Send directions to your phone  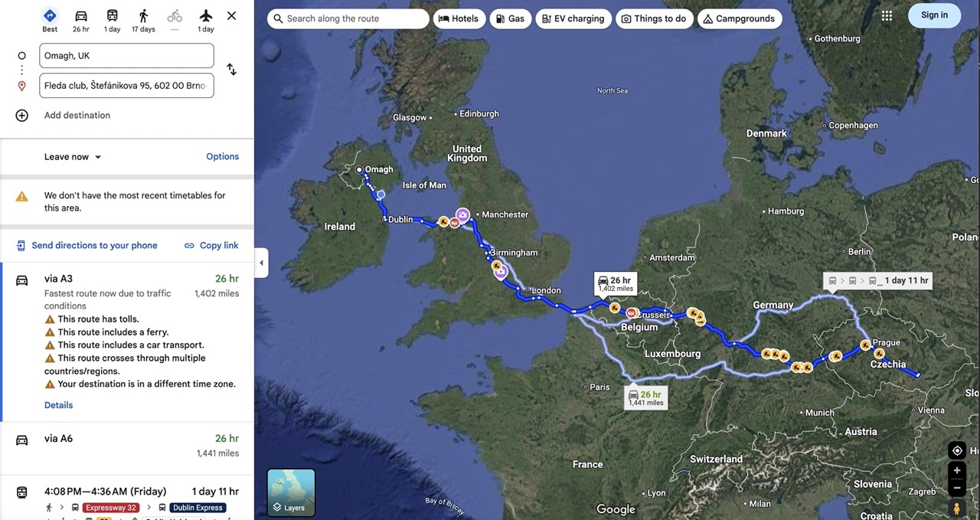coord(87,245)
